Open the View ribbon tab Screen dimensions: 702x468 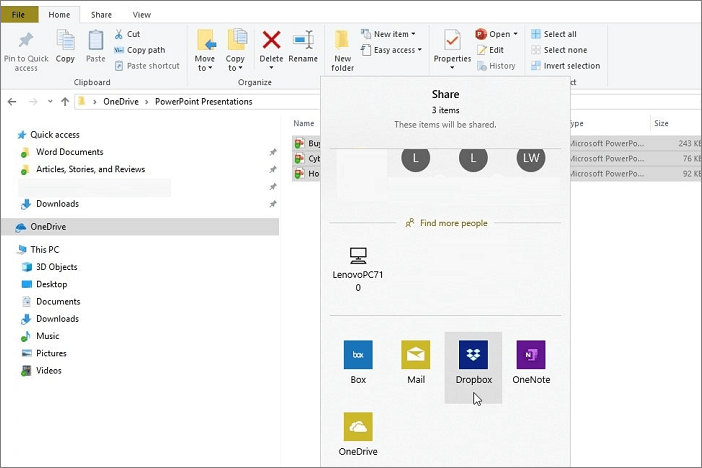point(142,15)
